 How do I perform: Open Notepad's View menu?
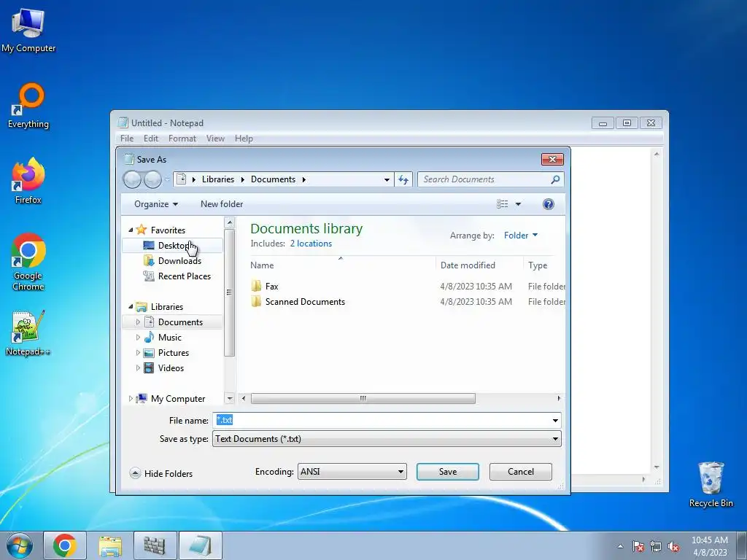215,138
